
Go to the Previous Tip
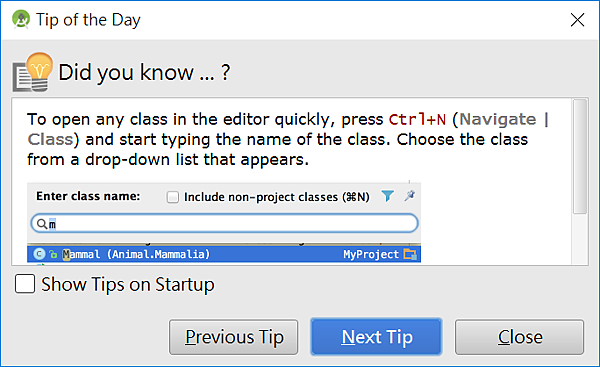(x=233, y=337)
